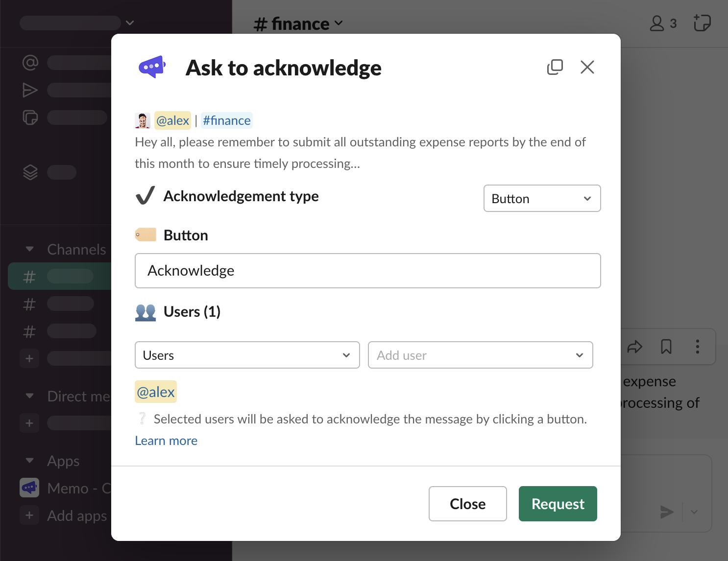Click the Acknowledge button label text field

tap(367, 271)
